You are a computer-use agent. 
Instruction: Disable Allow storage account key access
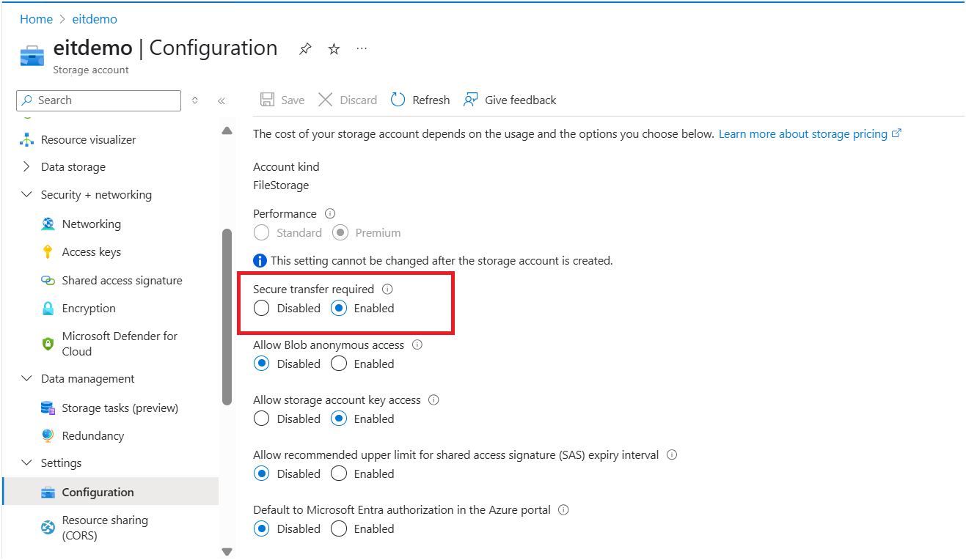[x=261, y=419]
